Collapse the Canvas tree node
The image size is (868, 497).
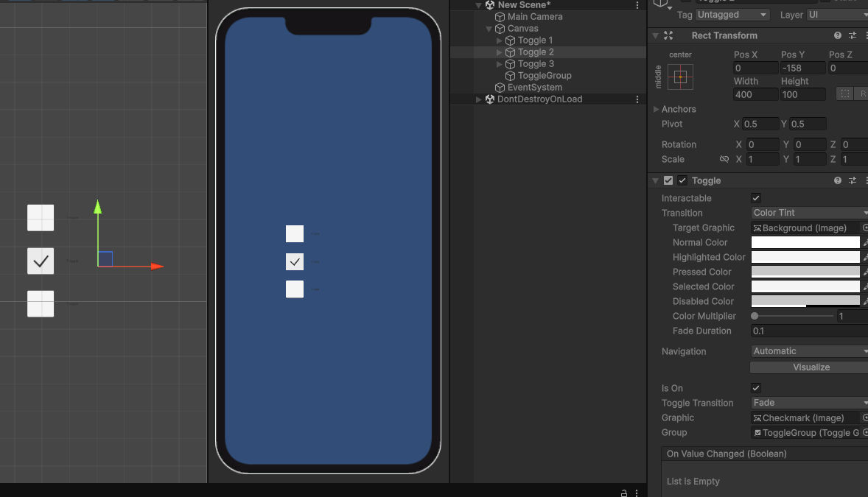click(x=489, y=29)
